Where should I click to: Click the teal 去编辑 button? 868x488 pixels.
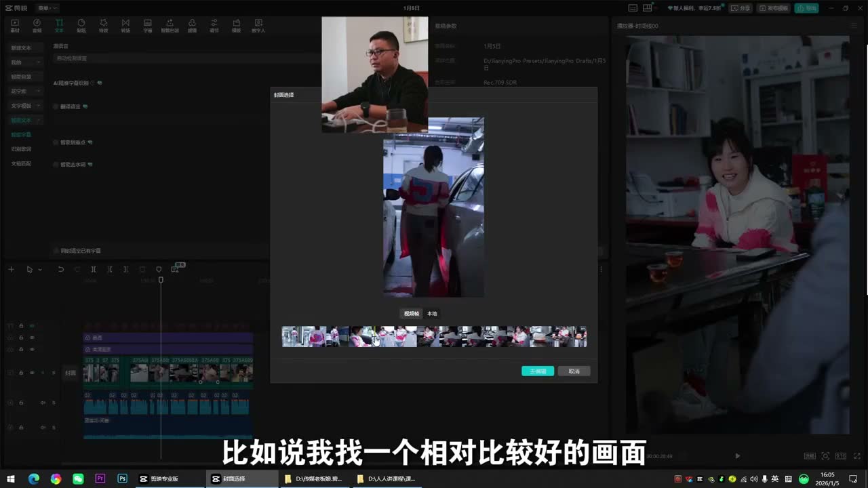538,371
